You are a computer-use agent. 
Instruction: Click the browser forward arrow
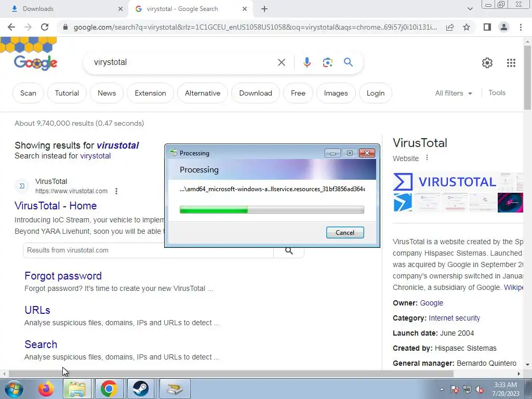tap(28, 27)
